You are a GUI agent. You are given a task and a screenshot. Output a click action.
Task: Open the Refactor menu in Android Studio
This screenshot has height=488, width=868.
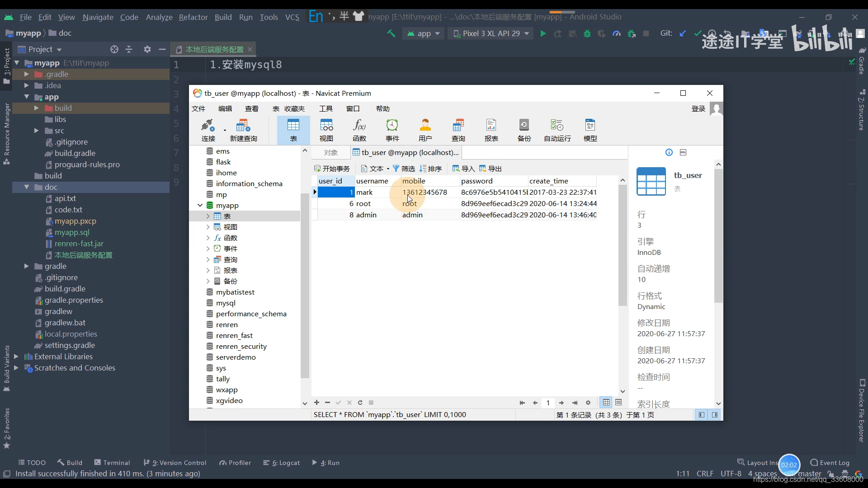[x=193, y=17]
